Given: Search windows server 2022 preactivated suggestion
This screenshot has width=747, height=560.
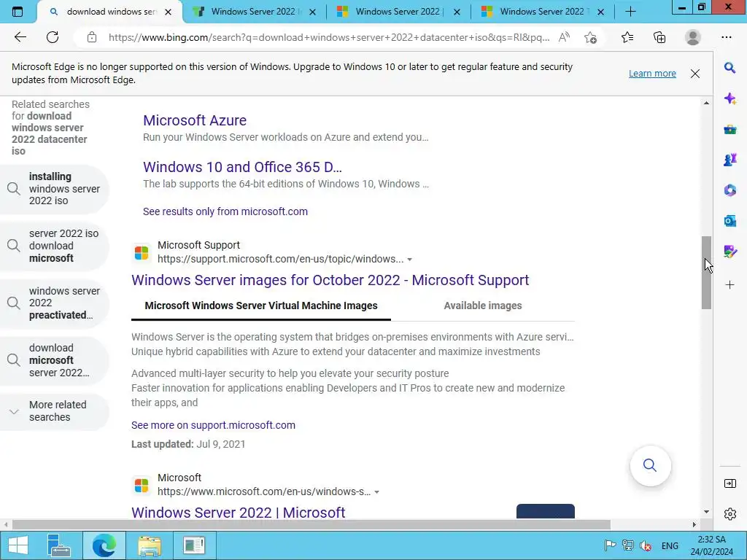Looking at the screenshot, I should 55,303.
